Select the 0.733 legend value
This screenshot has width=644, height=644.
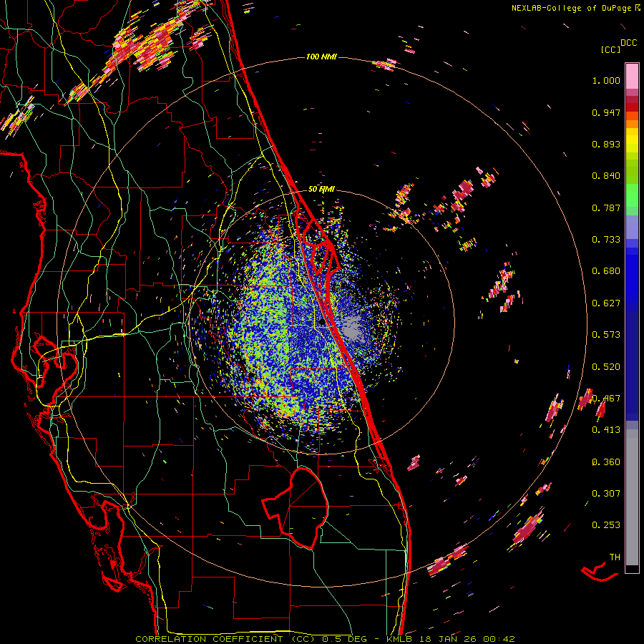point(606,240)
